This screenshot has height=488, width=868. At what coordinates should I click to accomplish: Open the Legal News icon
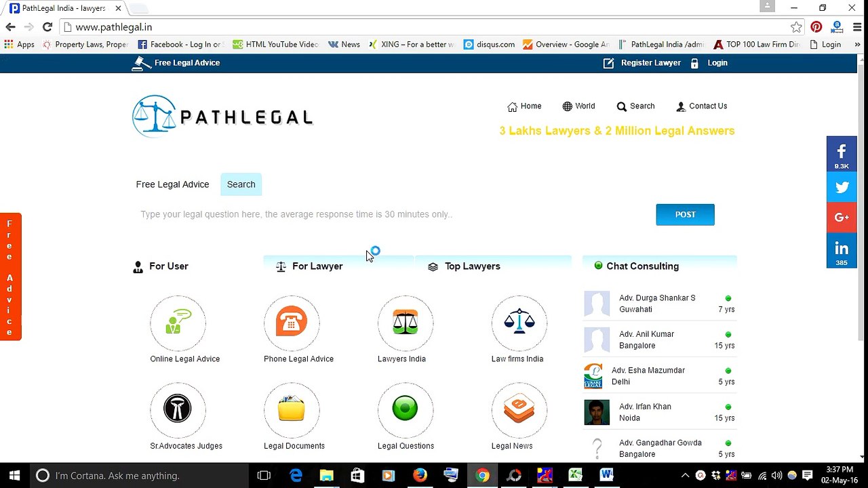(x=519, y=410)
